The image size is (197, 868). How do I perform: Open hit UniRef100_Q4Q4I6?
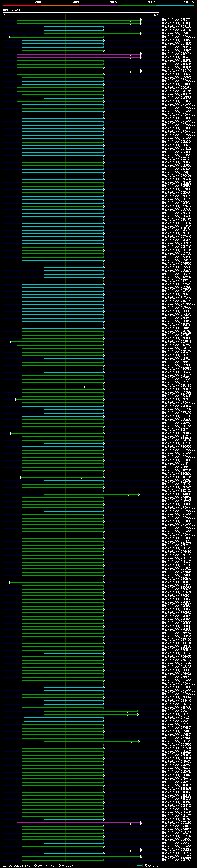point(176,54)
